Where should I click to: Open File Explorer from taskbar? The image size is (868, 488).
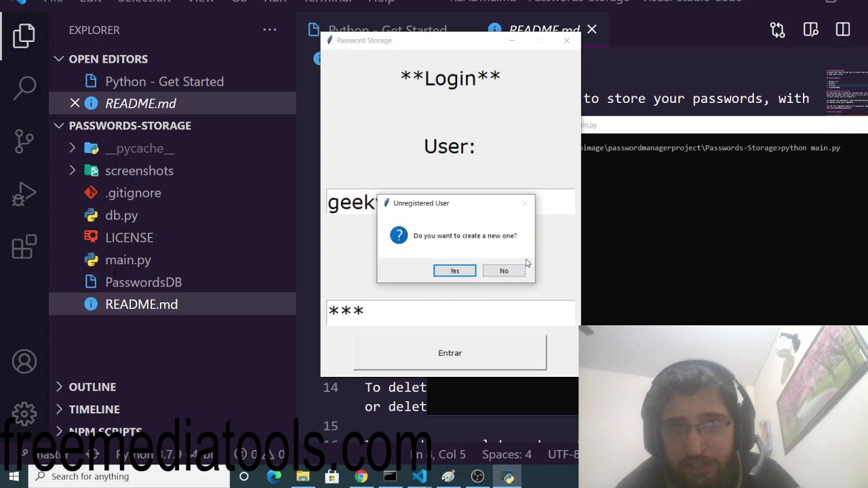[303, 476]
